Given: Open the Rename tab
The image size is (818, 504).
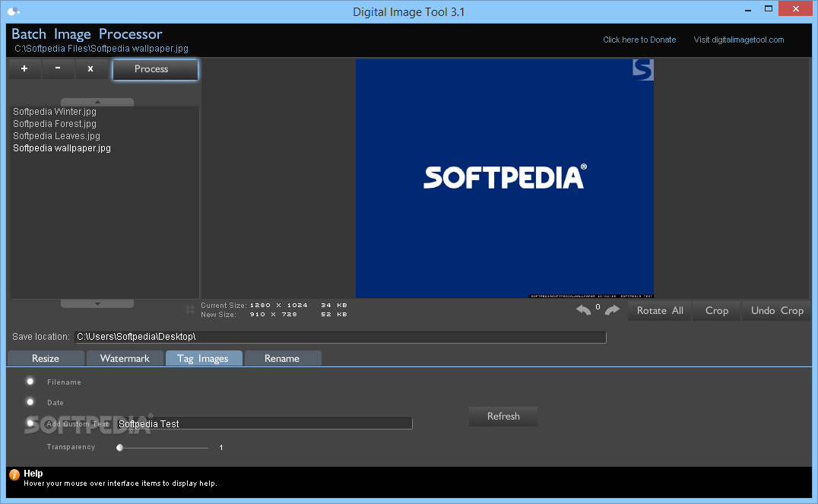Looking at the screenshot, I should coord(282,359).
